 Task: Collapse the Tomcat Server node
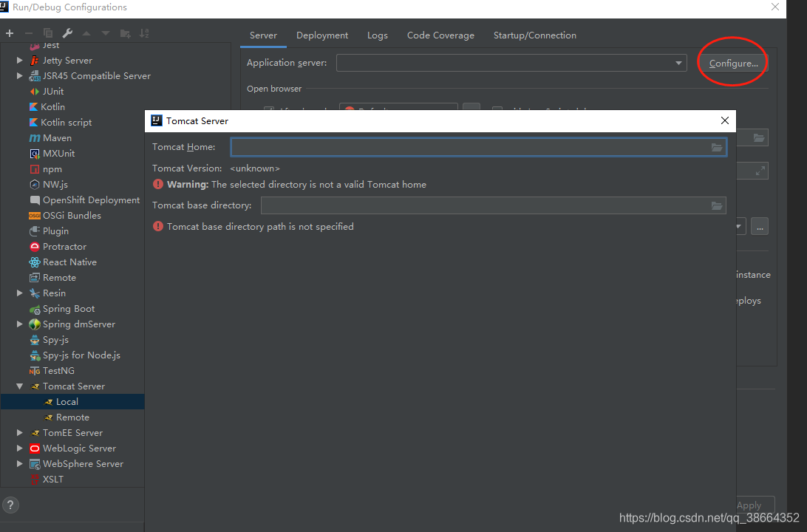tap(19, 386)
